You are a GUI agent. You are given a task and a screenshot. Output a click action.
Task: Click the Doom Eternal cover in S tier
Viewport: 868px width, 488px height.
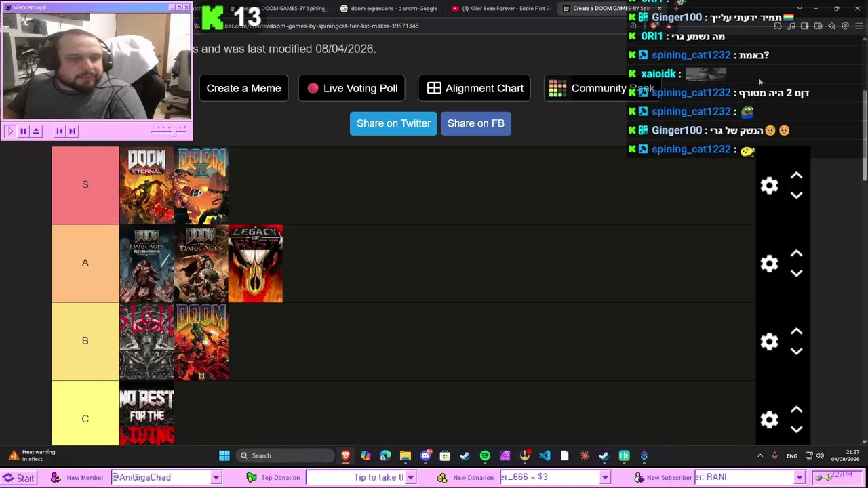pyautogui.click(x=146, y=186)
